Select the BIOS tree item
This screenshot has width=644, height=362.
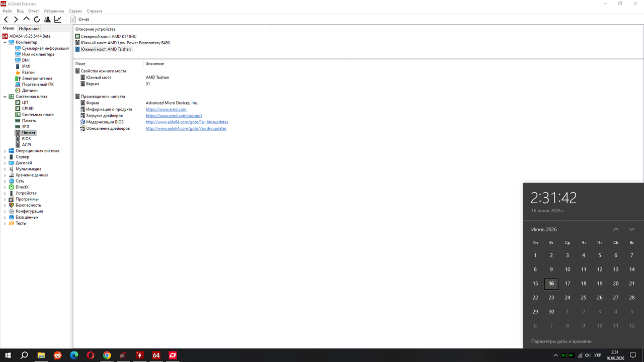pos(26,139)
